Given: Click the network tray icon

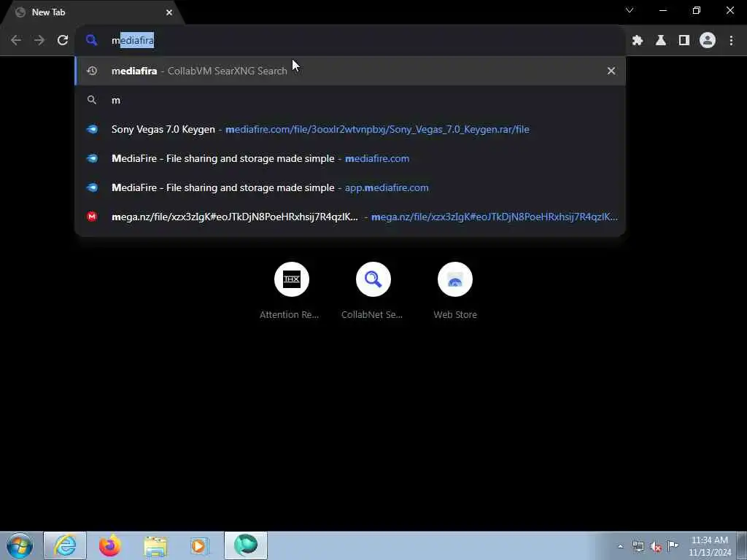Looking at the screenshot, I should click(638, 546).
